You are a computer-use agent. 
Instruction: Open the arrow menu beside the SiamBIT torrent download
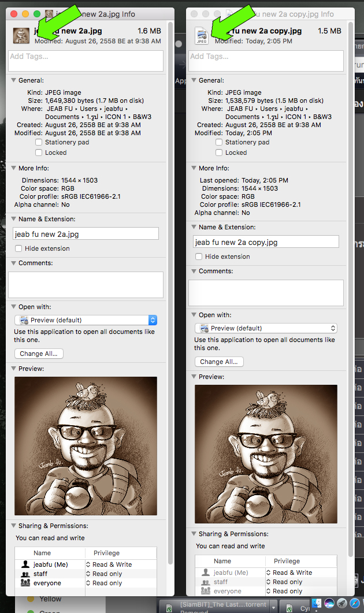pos(274,608)
